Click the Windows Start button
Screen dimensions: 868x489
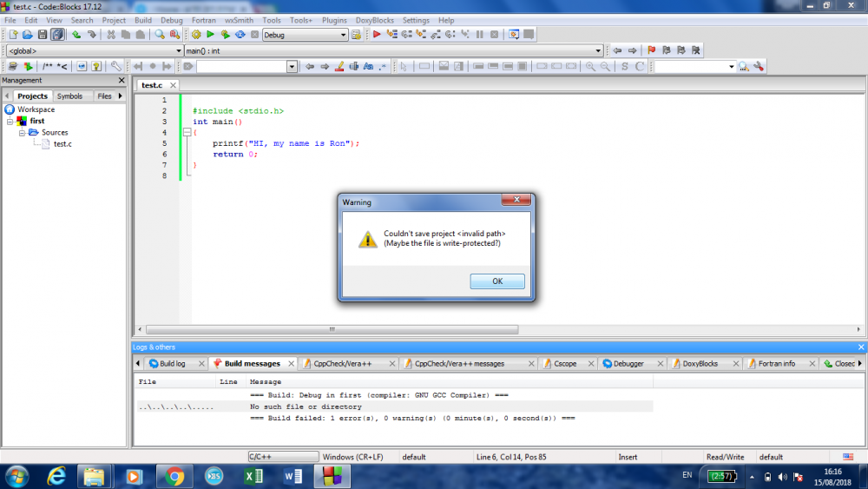click(17, 476)
